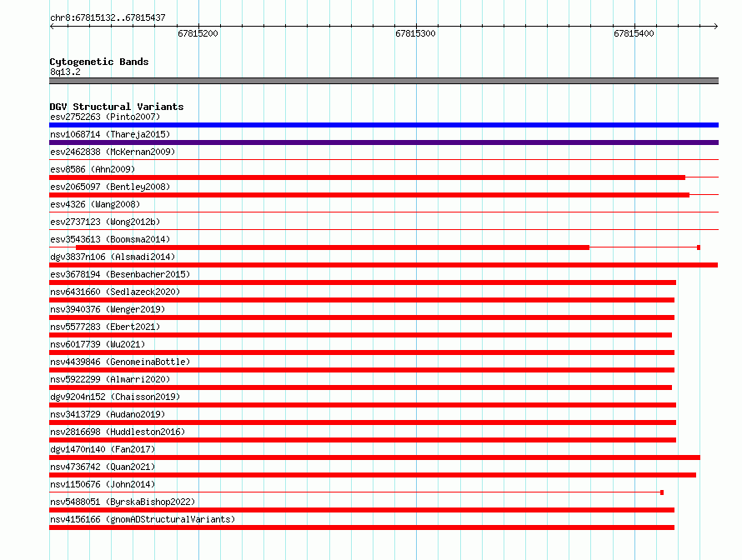Image resolution: width=742 pixels, height=560 pixels.
Task: Click the chr8:67815132..67815437 coordinate text
Action: click(x=108, y=17)
